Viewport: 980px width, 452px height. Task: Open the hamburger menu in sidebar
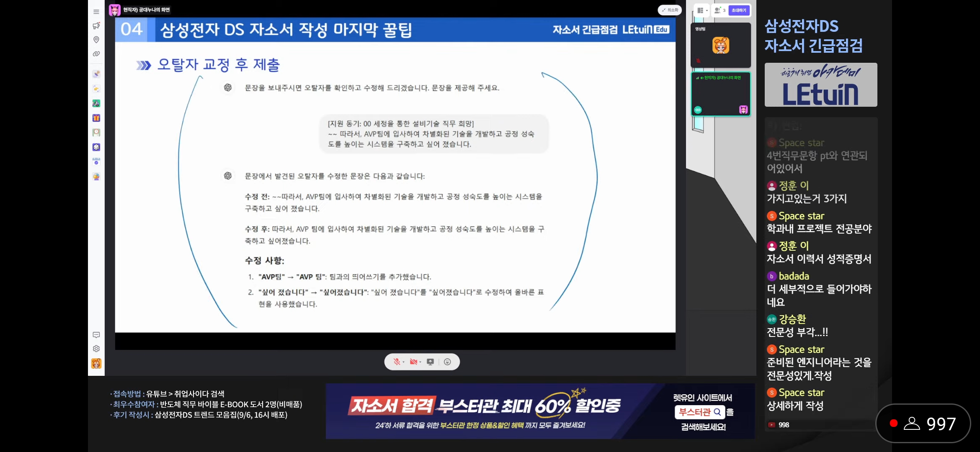click(x=96, y=12)
